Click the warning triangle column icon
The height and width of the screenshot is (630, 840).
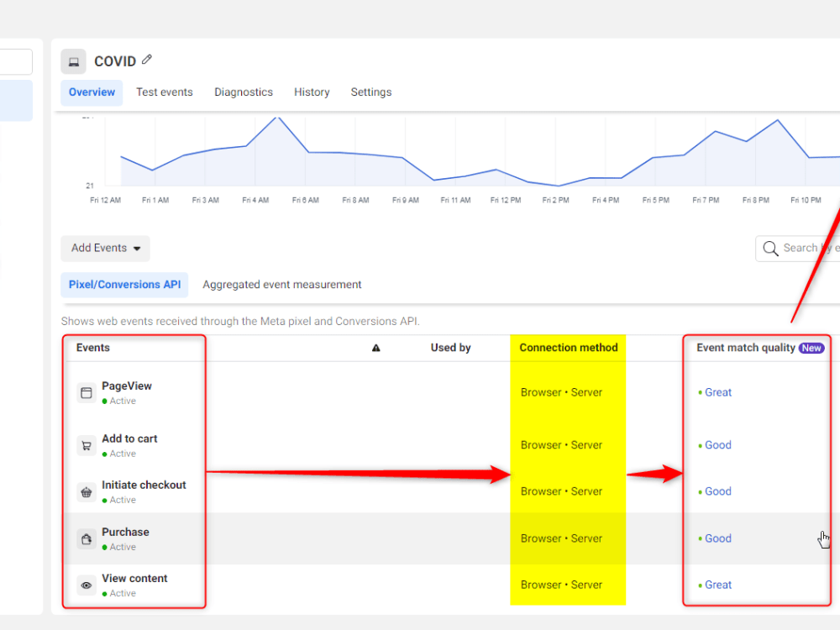click(x=376, y=349)
